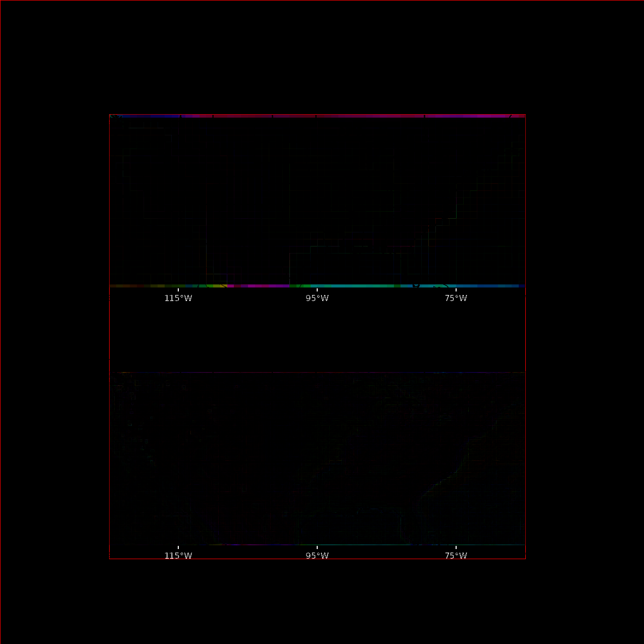
Task: Click the center of the lower map panel
Action: (x=317, y=459)
